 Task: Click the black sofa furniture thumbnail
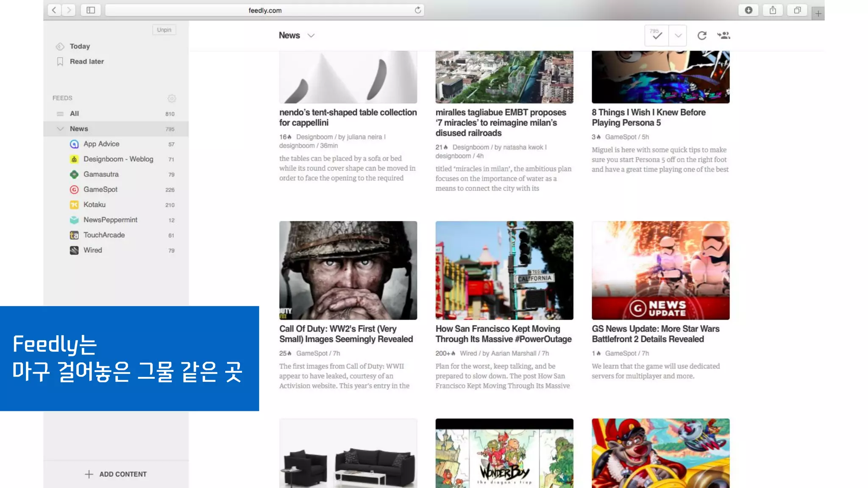click(348, 453)
